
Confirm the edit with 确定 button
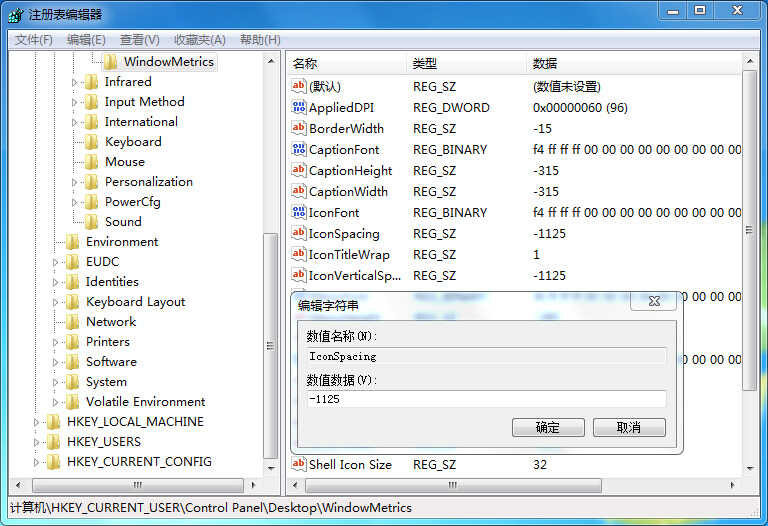548,427
